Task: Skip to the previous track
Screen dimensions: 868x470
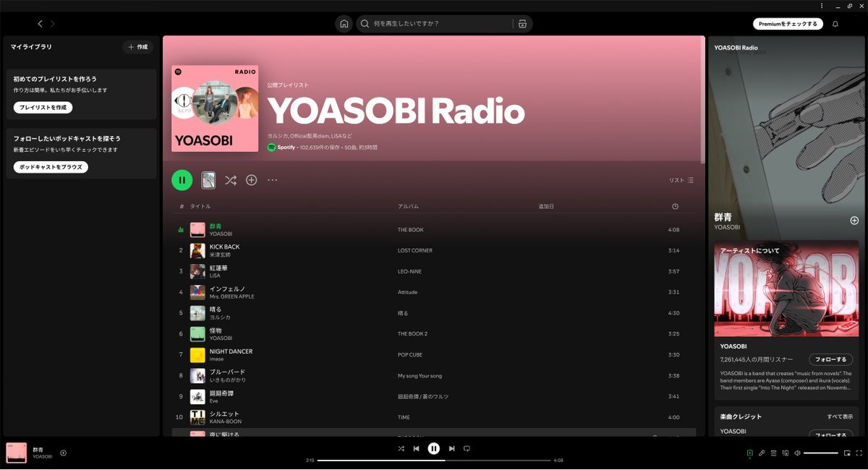Action: click(417, 448)
